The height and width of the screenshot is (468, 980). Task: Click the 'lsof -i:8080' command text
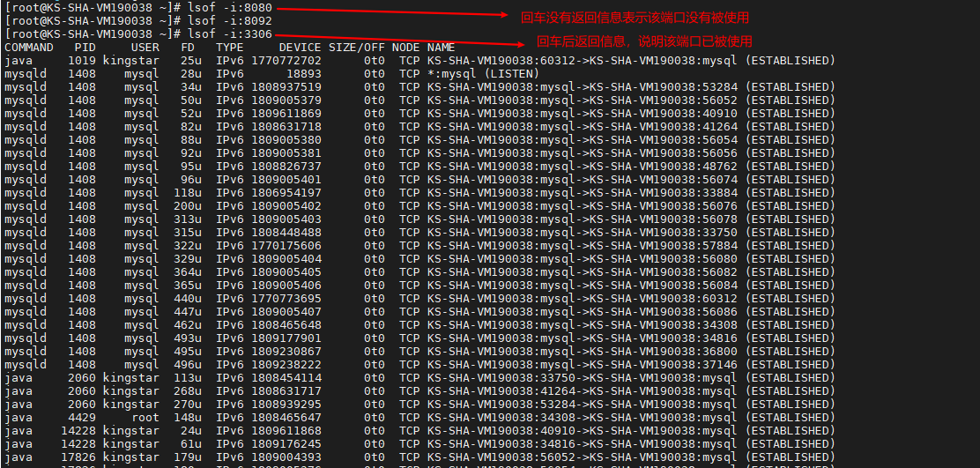[x=227, y=8]
